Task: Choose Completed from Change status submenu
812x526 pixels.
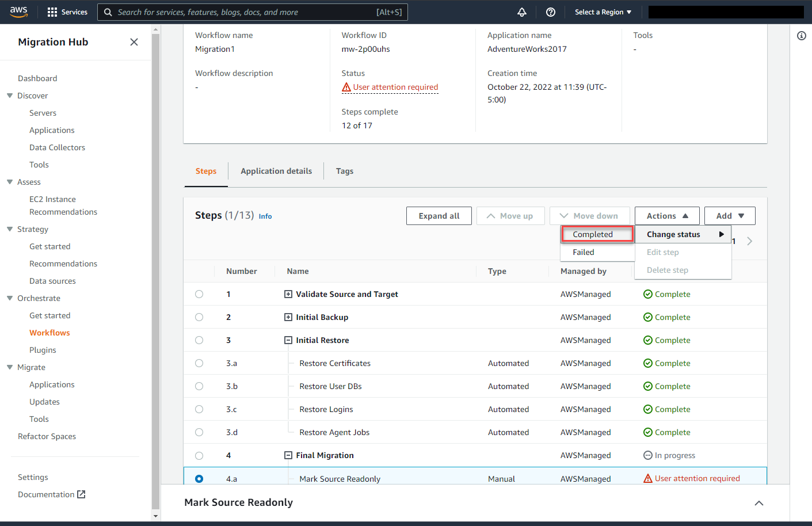Action: click(x=597, y=234)
